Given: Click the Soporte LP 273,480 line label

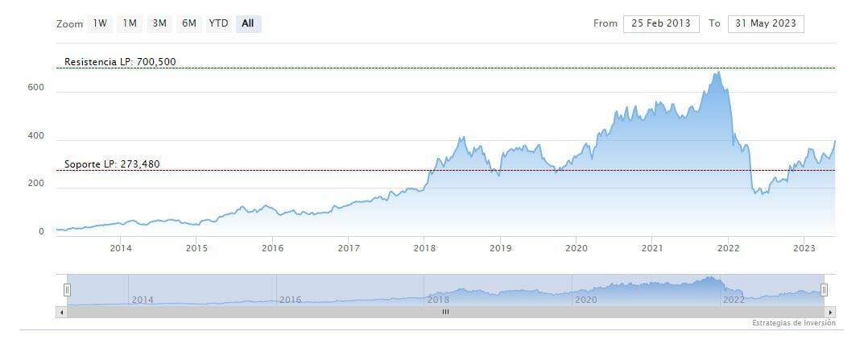Looking at the screenshot, I should pos(113,164).
